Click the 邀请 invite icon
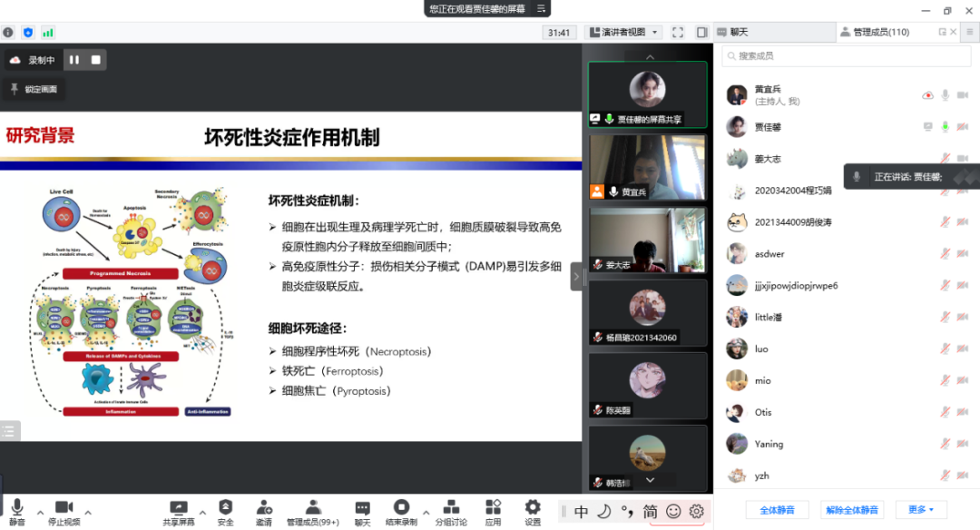Image resolution: width=980 pixels, height=530 pixels. (x=264, y=508)
